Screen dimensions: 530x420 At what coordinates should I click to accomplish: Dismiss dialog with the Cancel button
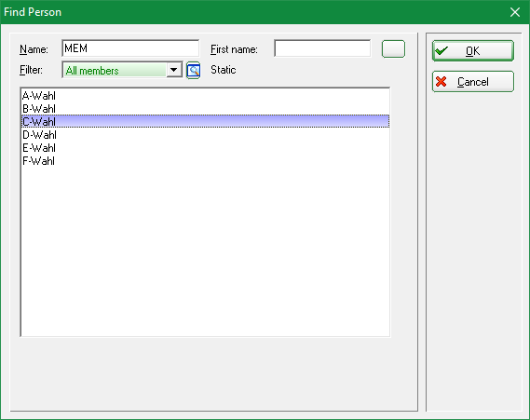(473, 81)
